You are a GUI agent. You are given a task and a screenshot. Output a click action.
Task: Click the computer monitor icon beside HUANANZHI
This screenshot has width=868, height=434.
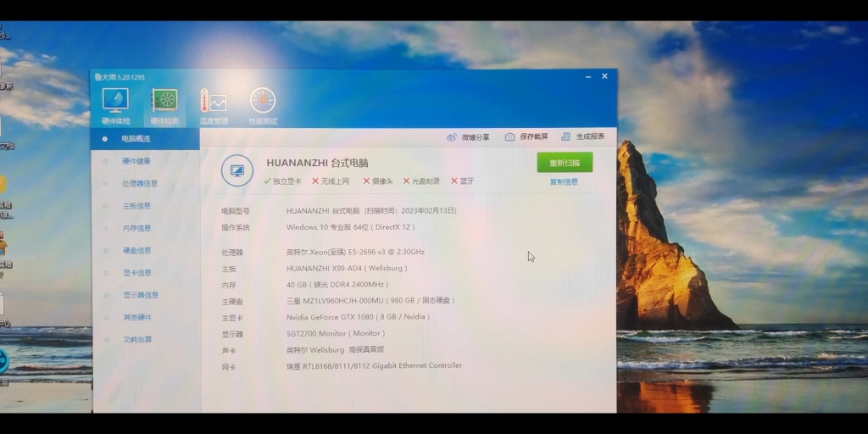(x=237, y=170)
